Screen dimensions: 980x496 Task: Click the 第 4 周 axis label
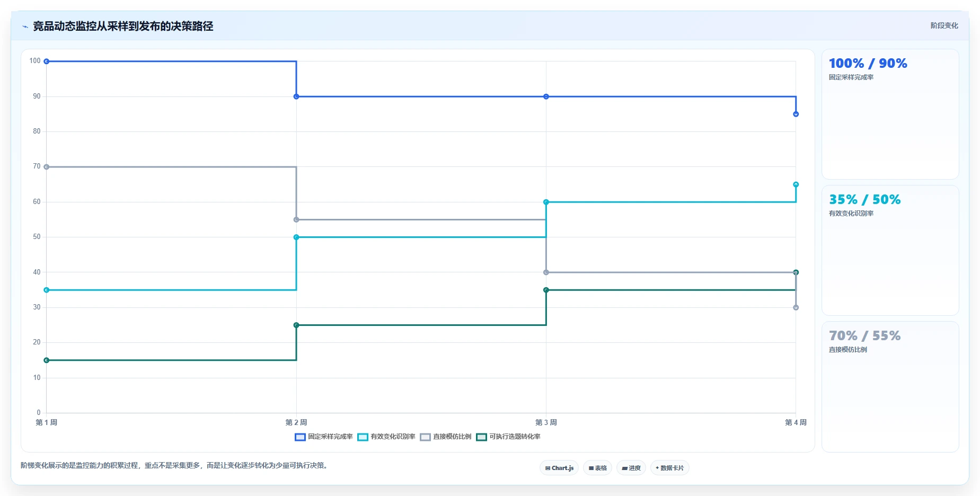(x=796, y=422)
